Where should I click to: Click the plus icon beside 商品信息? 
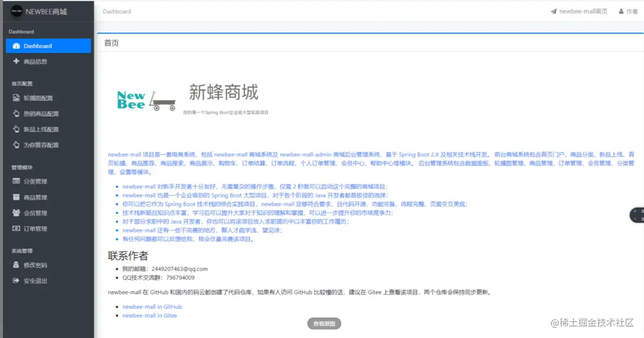pyautogui.click(x=16, y=61)
